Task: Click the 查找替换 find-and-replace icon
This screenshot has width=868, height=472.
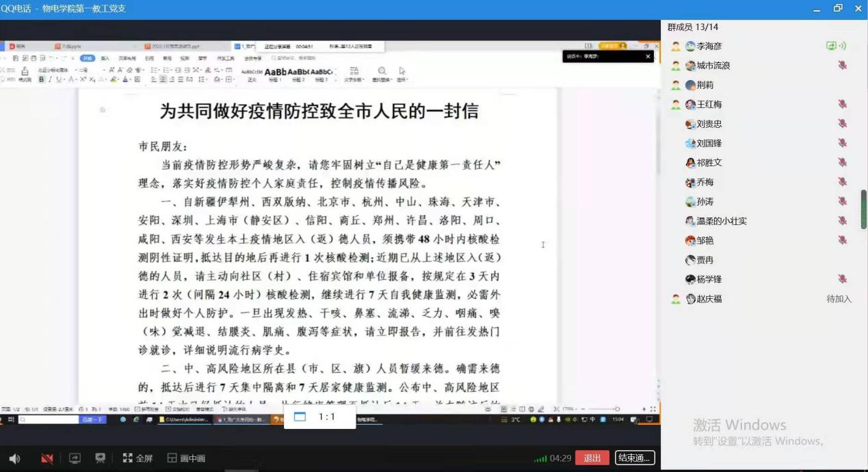Action: pos(382,70)
